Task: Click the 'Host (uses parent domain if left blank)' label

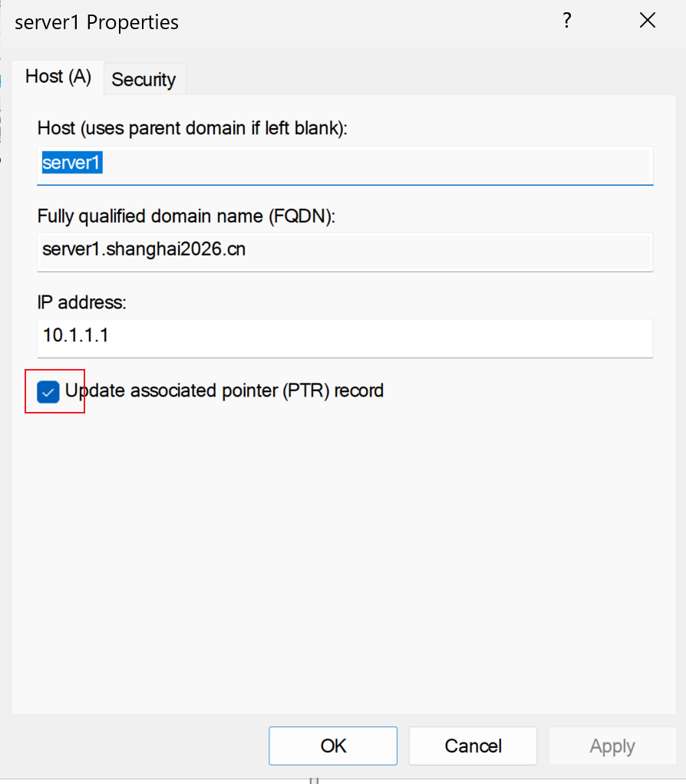Action: point(193,129)
